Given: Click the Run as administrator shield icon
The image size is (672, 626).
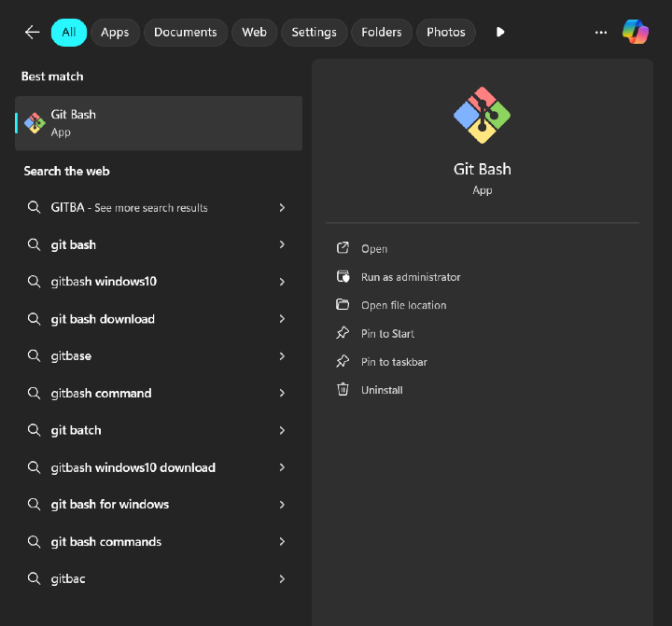Looking at the screenshot, I should [x=343, y=277].
